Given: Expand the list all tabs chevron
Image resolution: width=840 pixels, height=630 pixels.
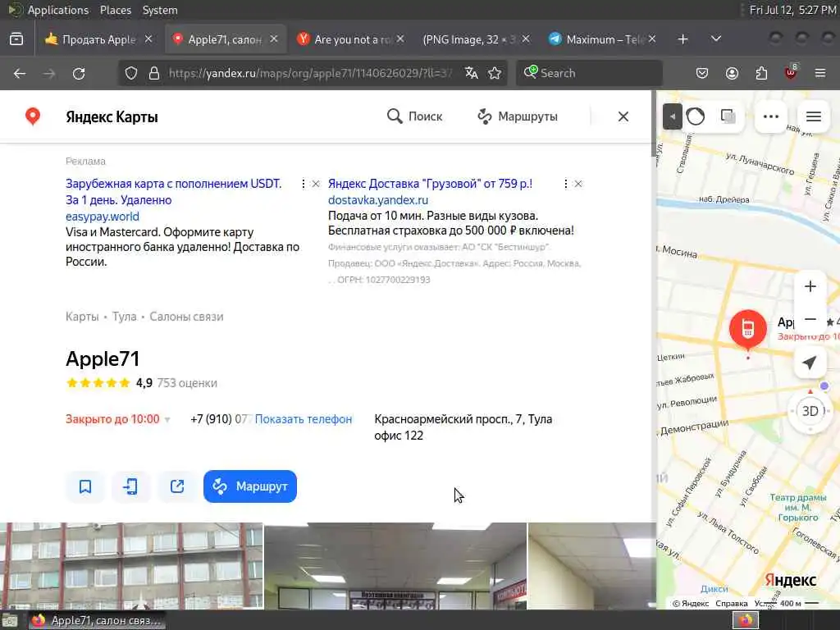Looking at the screenshot, I should [x=715, y=39].
